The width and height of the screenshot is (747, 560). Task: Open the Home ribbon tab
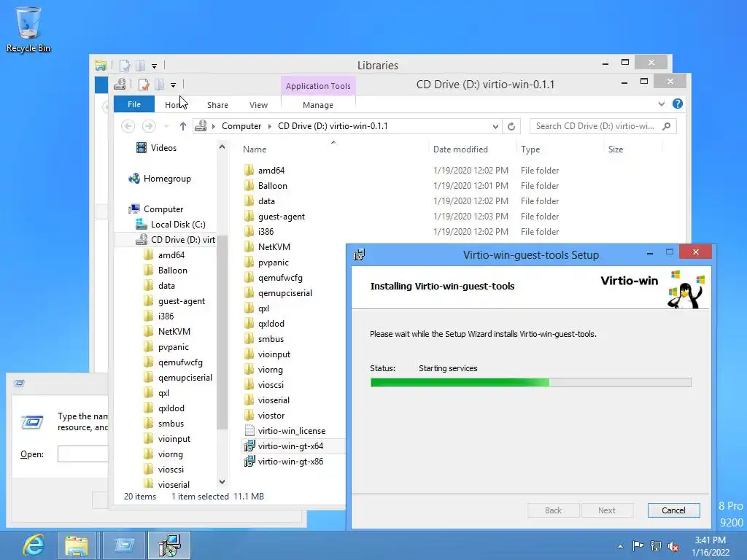pyautogui.click(x=175, y=105)
